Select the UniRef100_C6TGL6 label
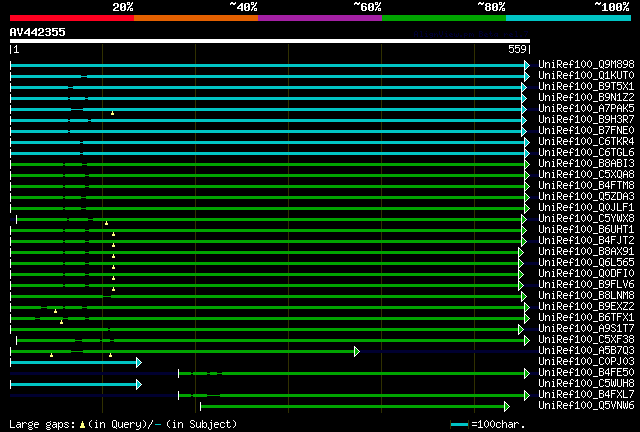The width and height of the screenshot is (640, 432). tap(586, 152)
